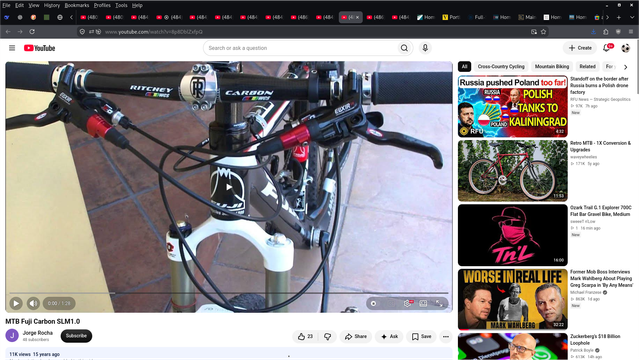Viewport: 639px width, 360px height.
Task: Open the browser application menu
Action: click(x=631, y=32)
